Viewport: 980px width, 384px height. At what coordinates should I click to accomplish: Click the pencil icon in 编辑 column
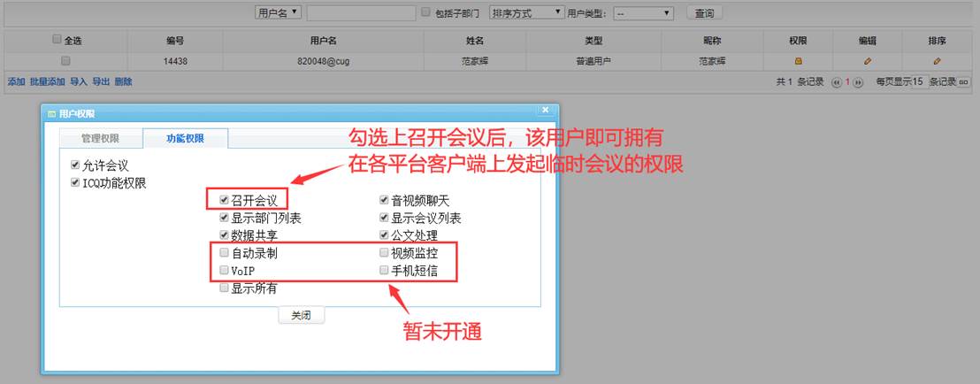[868, 61]
